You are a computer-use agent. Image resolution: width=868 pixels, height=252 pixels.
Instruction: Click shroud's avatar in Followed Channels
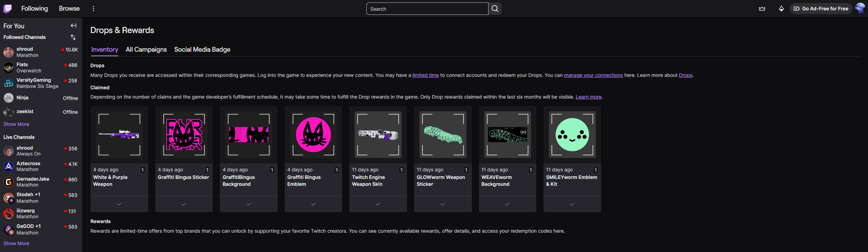(x=9, y=52)
